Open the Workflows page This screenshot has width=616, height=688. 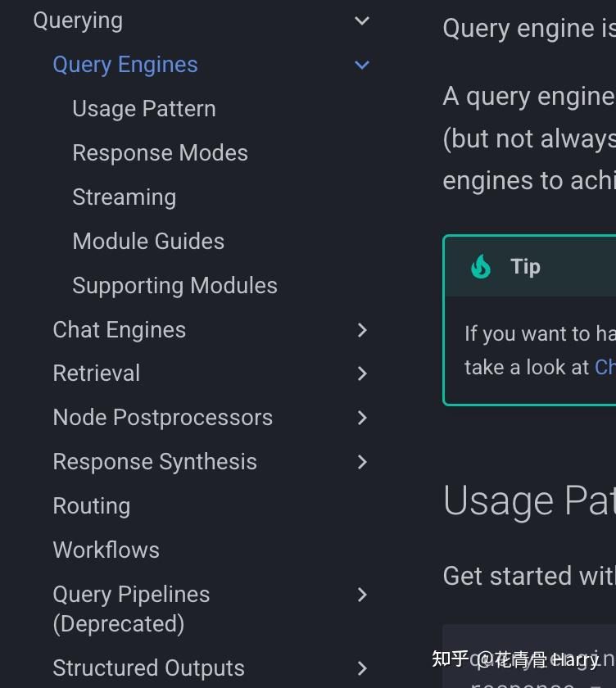coord(106,550)
